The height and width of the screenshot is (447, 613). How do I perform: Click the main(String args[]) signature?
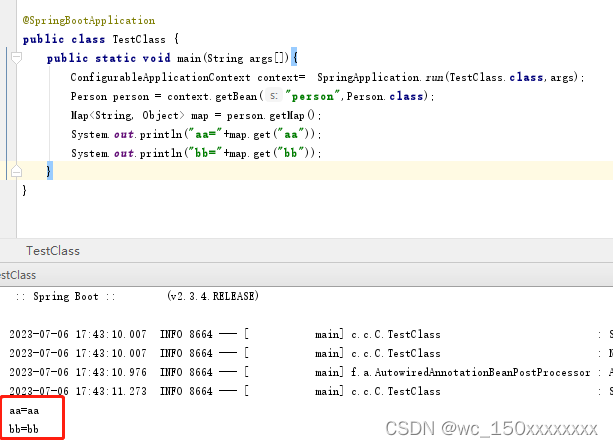tap(233, 58)
